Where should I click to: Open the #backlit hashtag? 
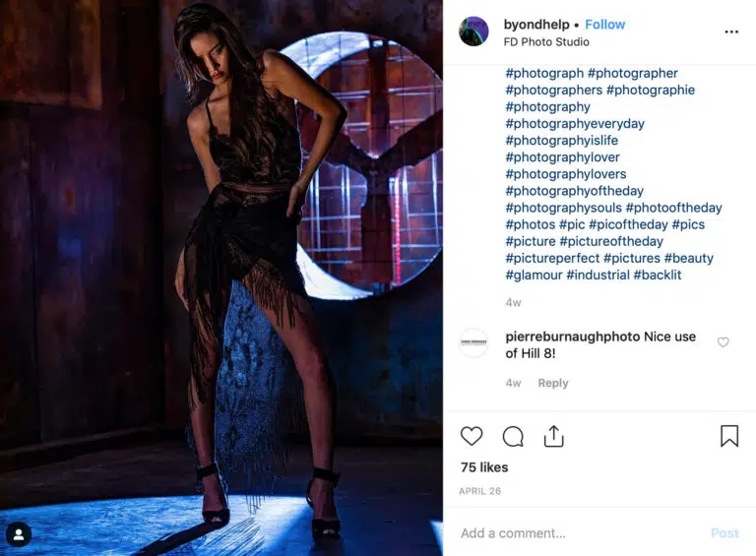(x=658, y=275)
